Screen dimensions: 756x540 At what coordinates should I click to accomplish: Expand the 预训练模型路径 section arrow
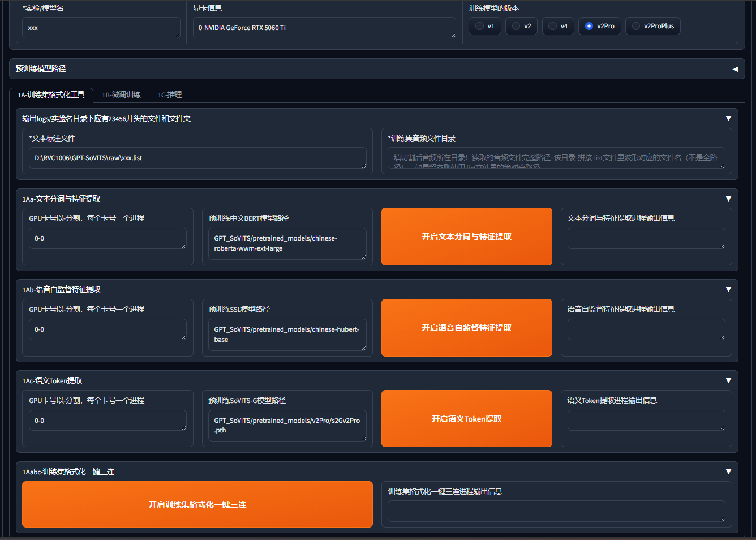(735, 69)
